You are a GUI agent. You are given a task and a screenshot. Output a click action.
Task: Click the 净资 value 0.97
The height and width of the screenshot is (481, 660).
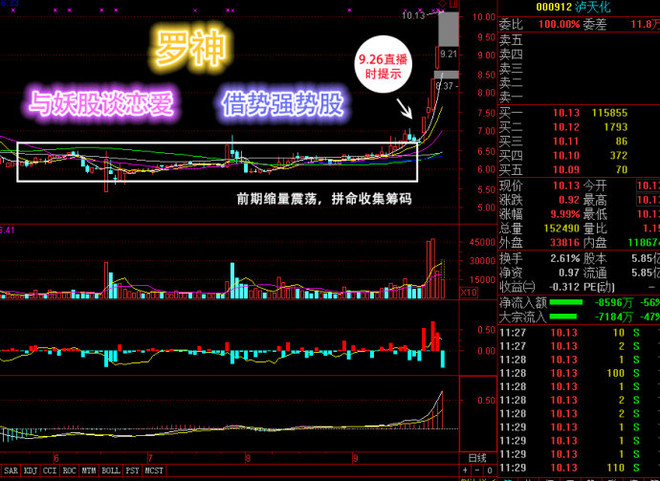pos(570,273)
